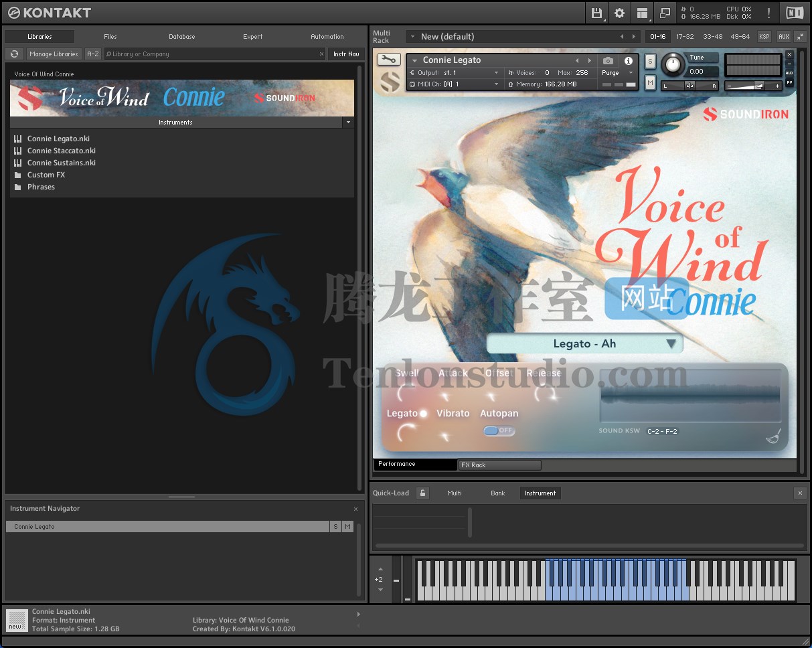Open Kontakt settings with the gear icon
This screenshot has height=648, width=812.
619,13
